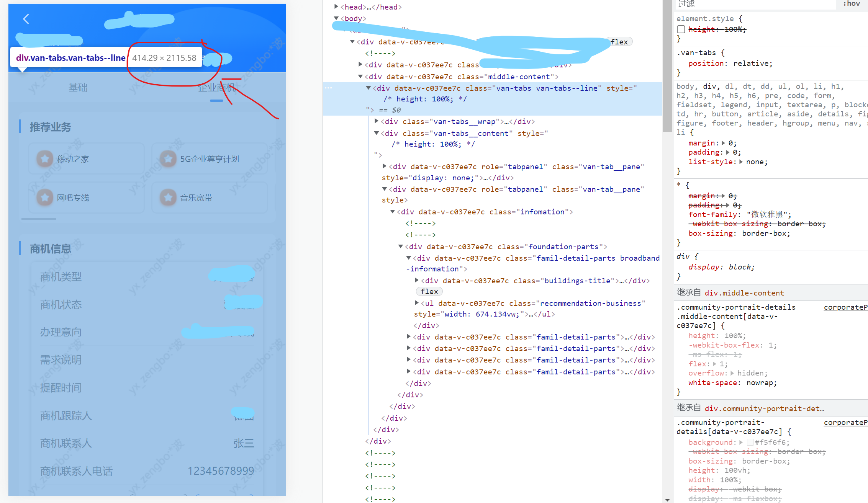Click the horizontal scroll indicator under recommended businesses
This screenshot has height=503, width=868.
[x=39, y=219]
